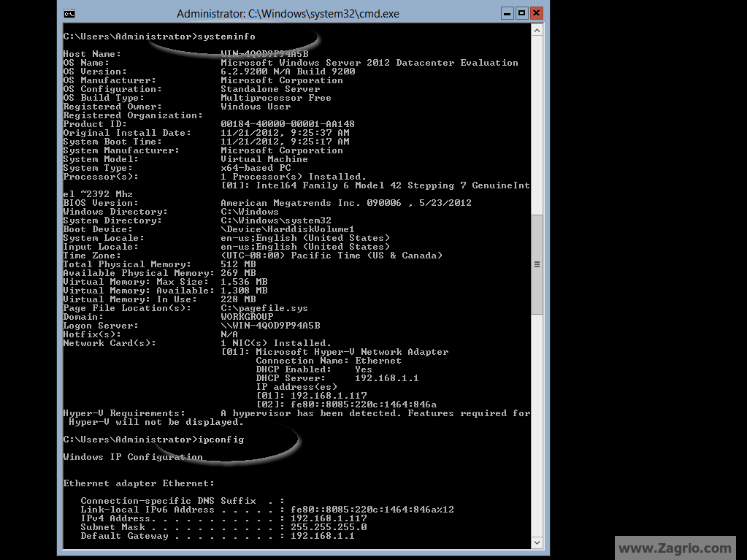The image size is (747, 560).
Task: Click boot time '11/21/2012, 9:25:17 AM'
Action: [285, 142]
